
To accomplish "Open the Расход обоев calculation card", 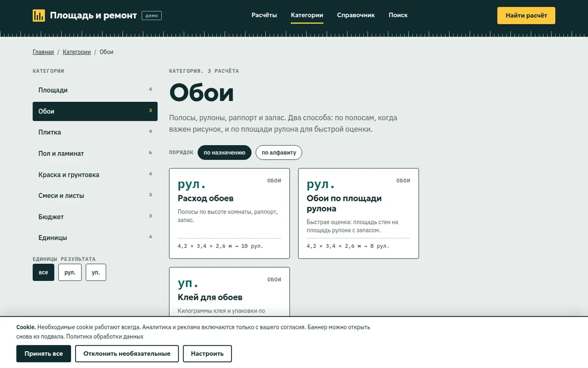I will [x=229, y=213].
